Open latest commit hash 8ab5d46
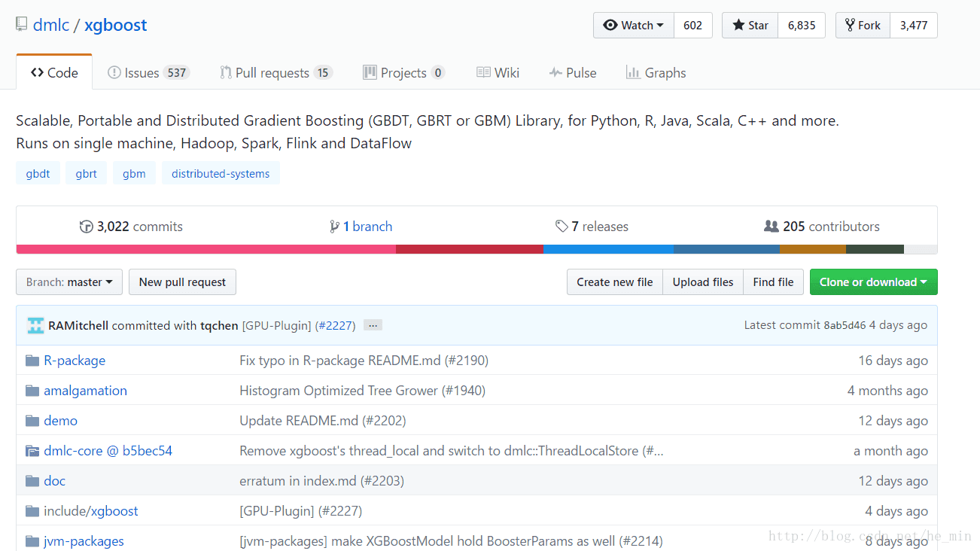 click(845, 325)
